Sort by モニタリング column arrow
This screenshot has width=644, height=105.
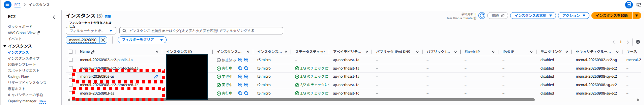[x=566, y=52]
